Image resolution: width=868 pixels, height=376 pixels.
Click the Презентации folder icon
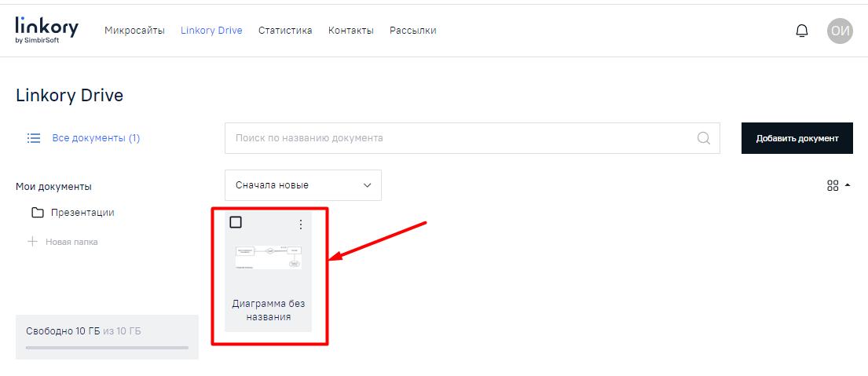coord(37,213)
